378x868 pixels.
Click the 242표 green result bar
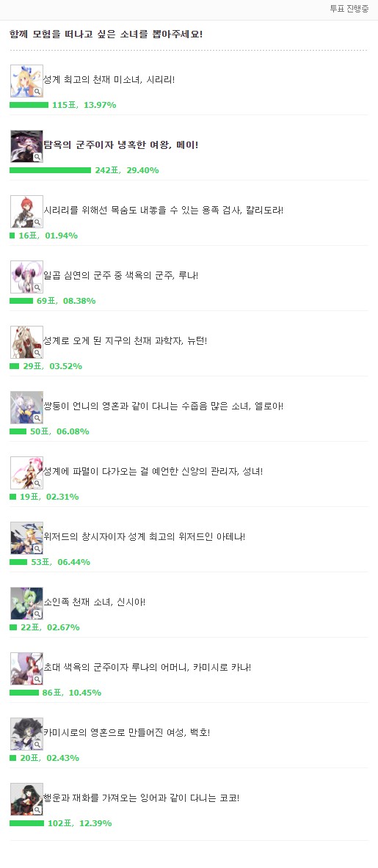pos(51,170)
